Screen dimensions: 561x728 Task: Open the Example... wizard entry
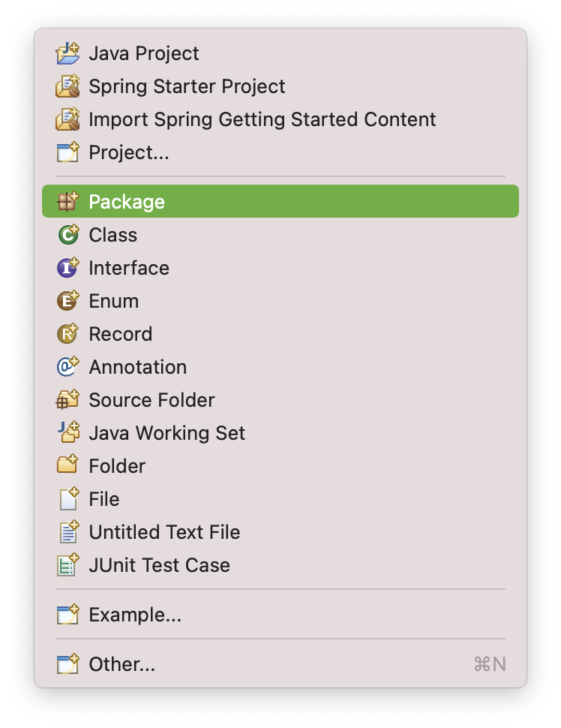135,615
